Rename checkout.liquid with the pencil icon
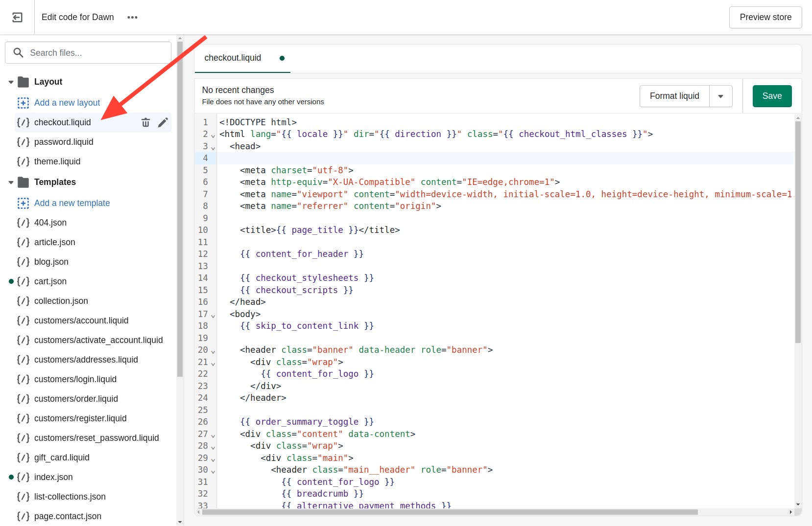This screenshot has height=526, width=812. (163, 122)
